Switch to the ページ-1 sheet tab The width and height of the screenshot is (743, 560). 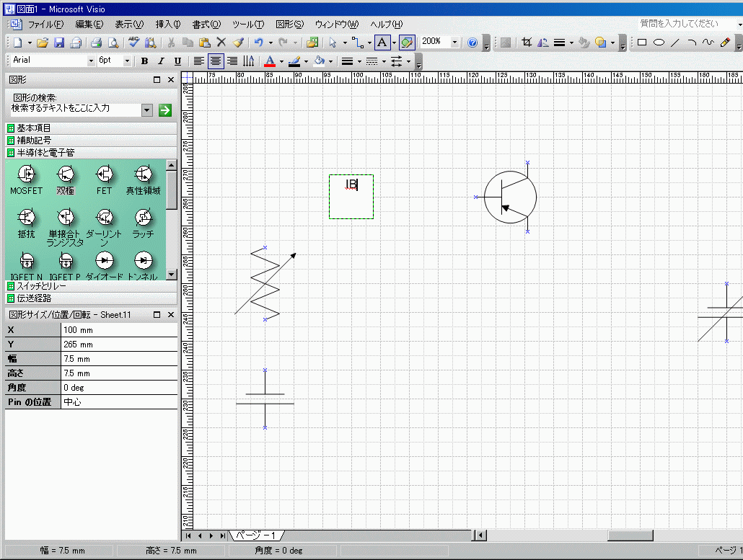pyautogui.click(x=256, y=535)
